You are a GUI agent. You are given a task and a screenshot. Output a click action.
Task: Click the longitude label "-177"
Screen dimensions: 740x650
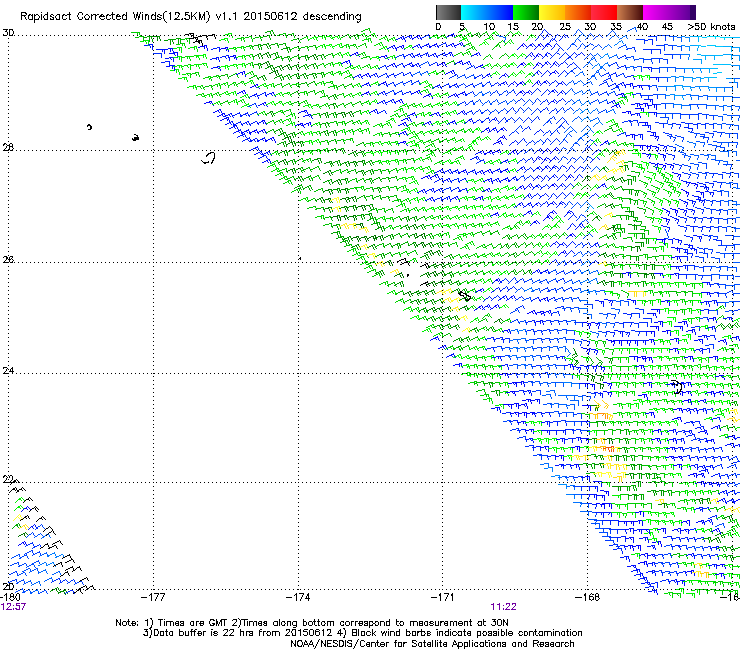tap(153, 597)
